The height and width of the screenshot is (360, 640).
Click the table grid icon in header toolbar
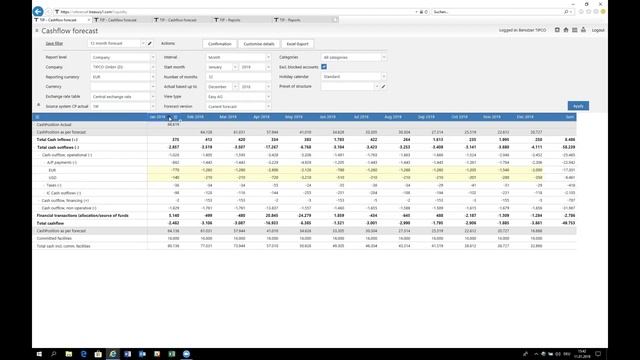click(x=575, y=30)
